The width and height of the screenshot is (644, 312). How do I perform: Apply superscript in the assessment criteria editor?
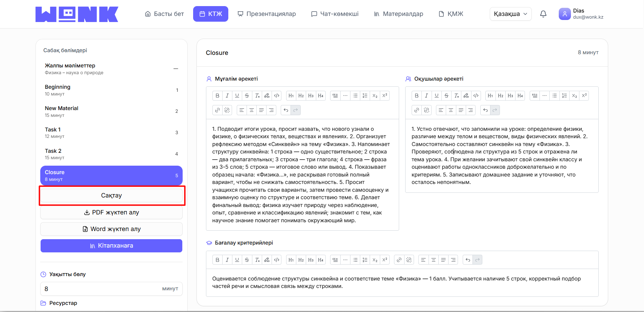pos(385,259)
